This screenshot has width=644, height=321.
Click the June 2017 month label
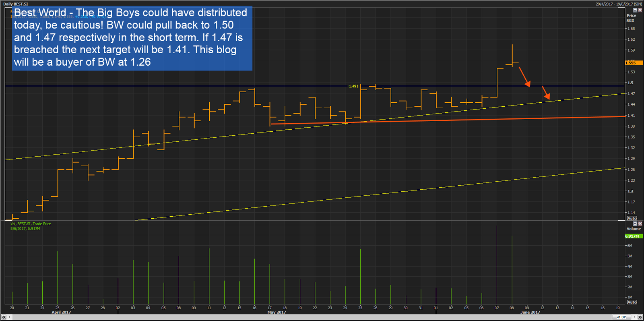coord(530,313)
